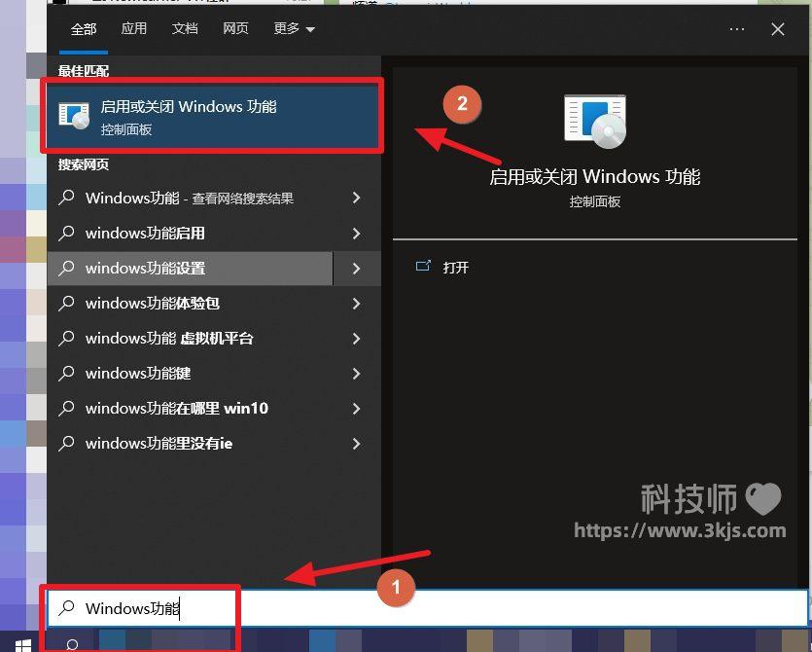Click search icon beside 'windows功能体验包'
Screen dimensions: 812x652
[x=66, y=303]
